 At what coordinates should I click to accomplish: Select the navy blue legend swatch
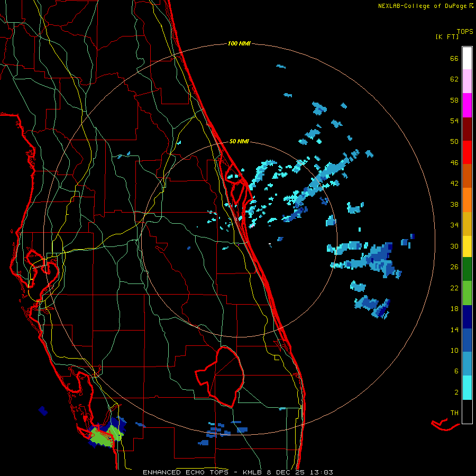[467, 317]
